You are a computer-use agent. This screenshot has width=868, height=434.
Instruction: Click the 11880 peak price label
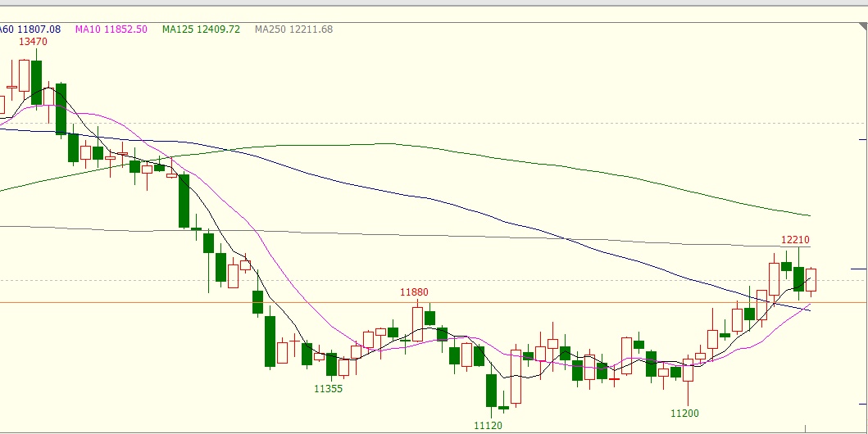[414, 292]
